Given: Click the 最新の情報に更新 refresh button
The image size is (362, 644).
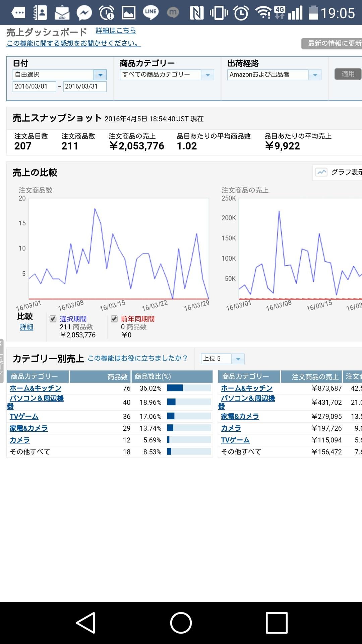Looking at the screenshot, I should [x=332, y=44].
